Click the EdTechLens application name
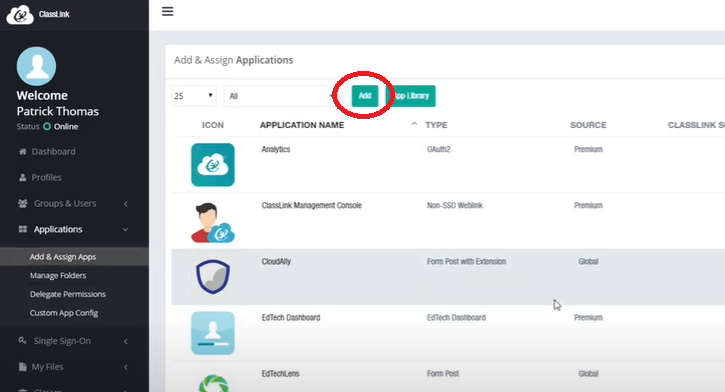725x392 pixels. click(x=281, y=374)
